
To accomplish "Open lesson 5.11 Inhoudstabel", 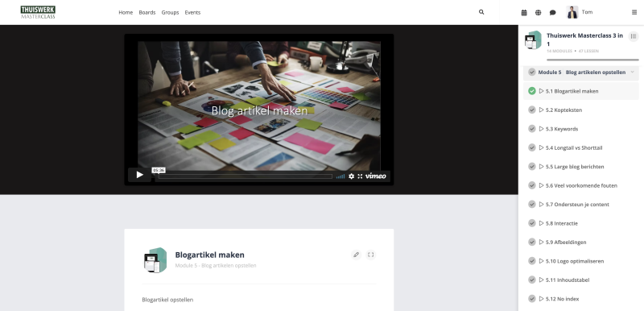I will pyautogui.click(x=568, y=280).
